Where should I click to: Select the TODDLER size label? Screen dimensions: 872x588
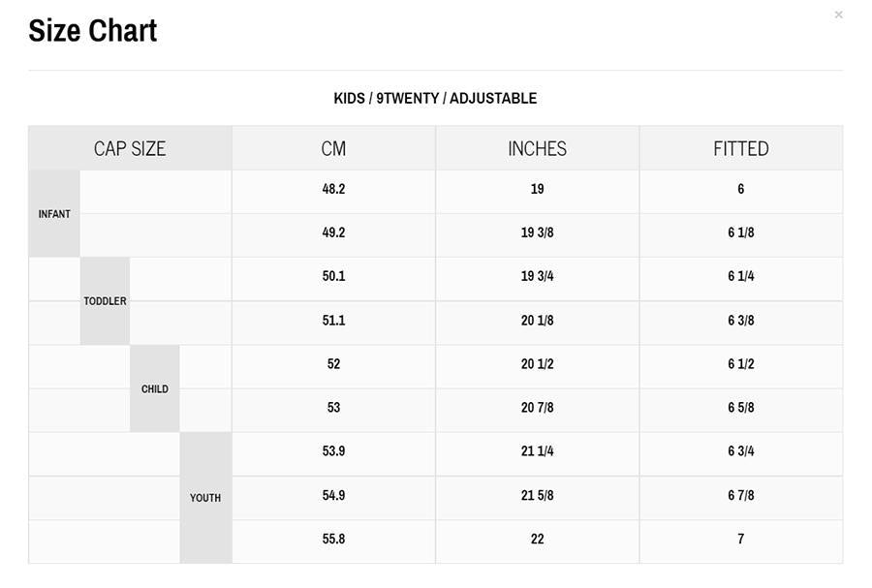pyautogui.click(x=105, y=301)
